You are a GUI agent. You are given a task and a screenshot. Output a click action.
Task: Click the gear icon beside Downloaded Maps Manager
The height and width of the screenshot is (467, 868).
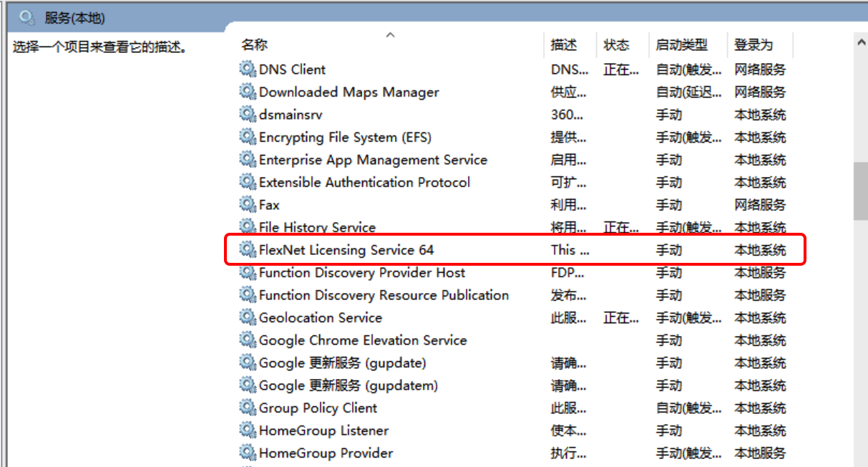(x=248, y=92)
